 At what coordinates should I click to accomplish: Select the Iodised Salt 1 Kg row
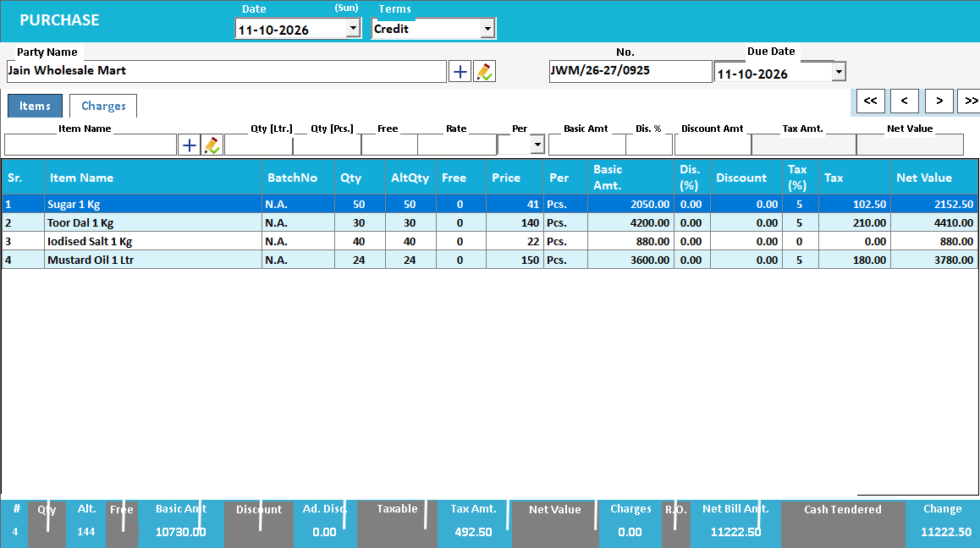489,241
